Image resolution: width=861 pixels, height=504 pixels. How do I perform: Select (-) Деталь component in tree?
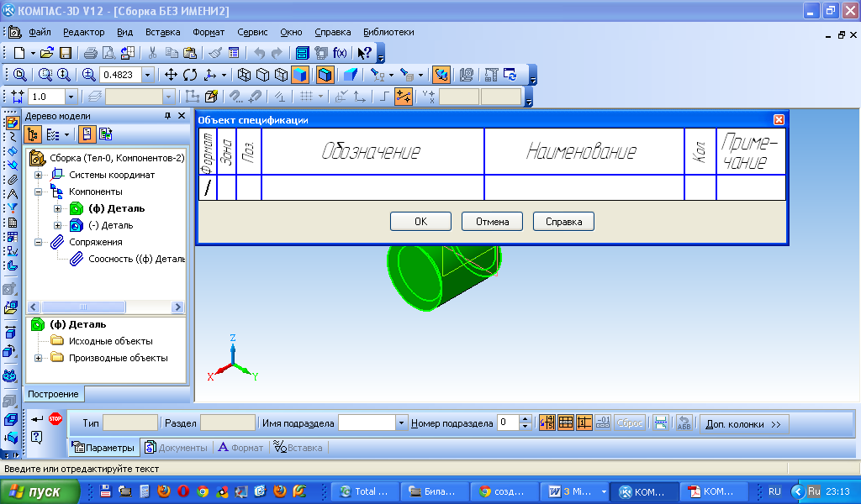[110, 225]
